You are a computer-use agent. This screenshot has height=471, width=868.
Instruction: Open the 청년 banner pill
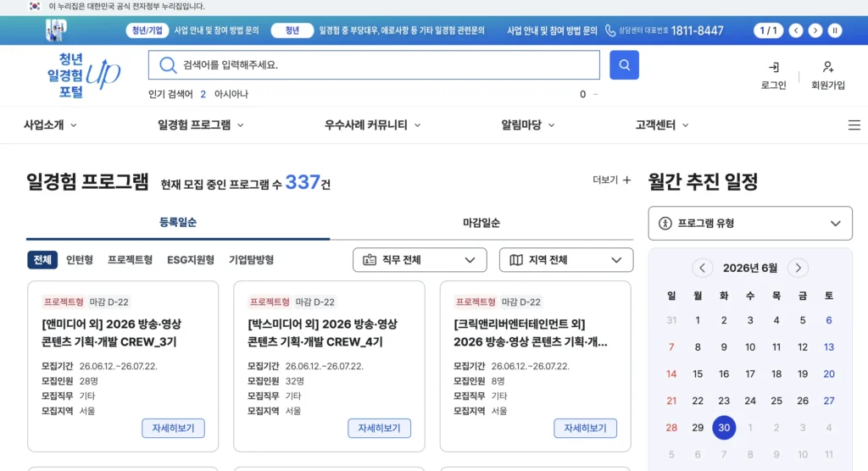pos(292,30)
